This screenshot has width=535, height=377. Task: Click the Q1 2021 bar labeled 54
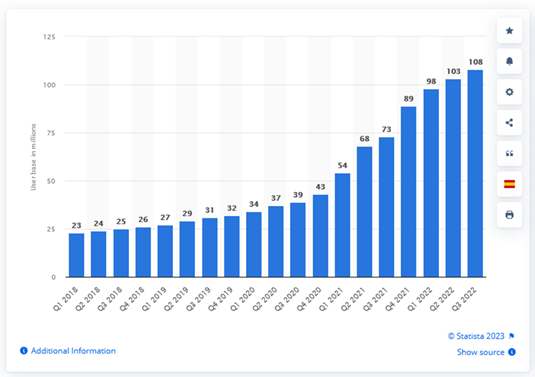point(343,225)
